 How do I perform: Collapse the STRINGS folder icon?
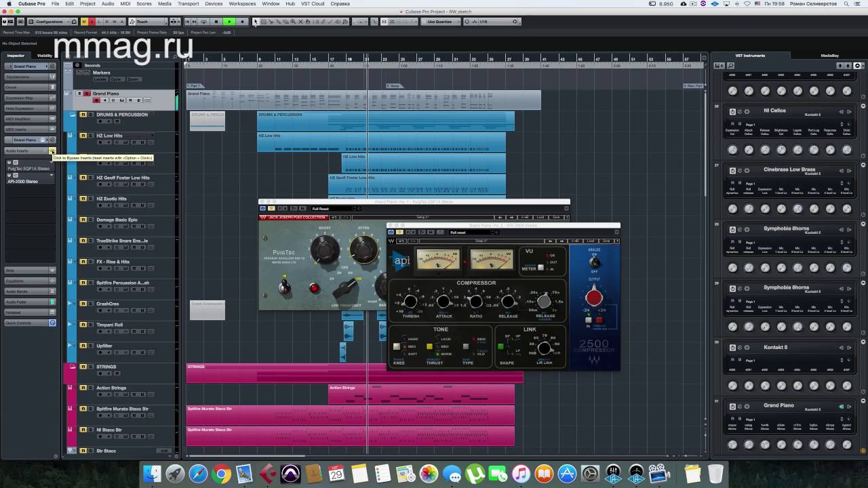click(x=73, y=367)
